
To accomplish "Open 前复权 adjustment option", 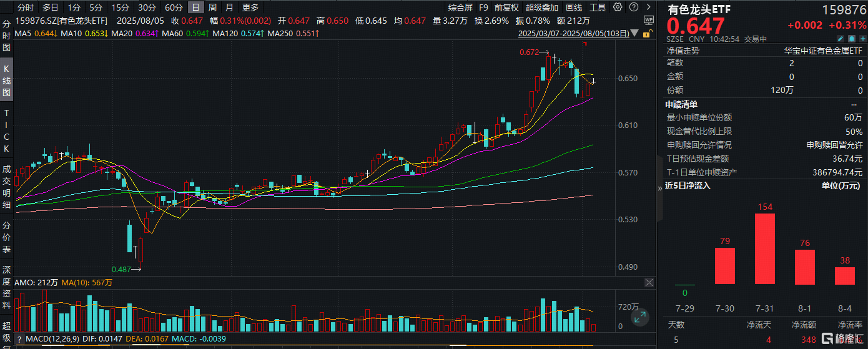I will [506, 7].
